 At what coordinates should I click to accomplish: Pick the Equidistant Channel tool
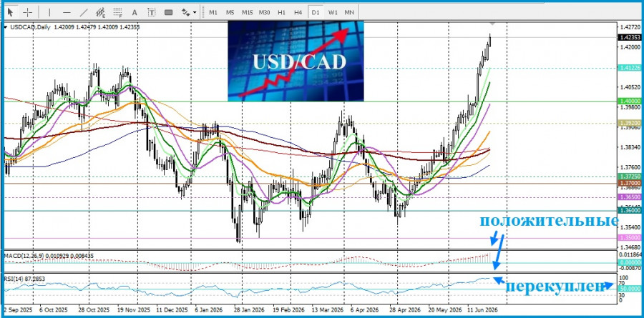pyautogui.click(x=100, y=12)
